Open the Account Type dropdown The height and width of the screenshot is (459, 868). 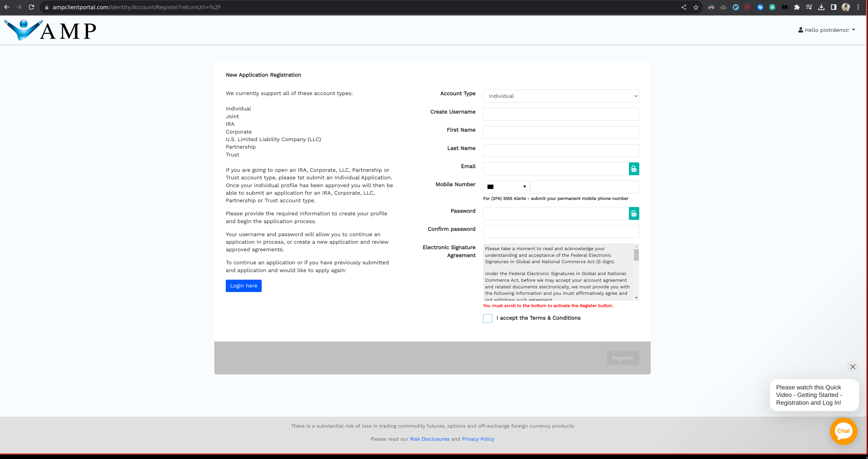coord(561,96)
